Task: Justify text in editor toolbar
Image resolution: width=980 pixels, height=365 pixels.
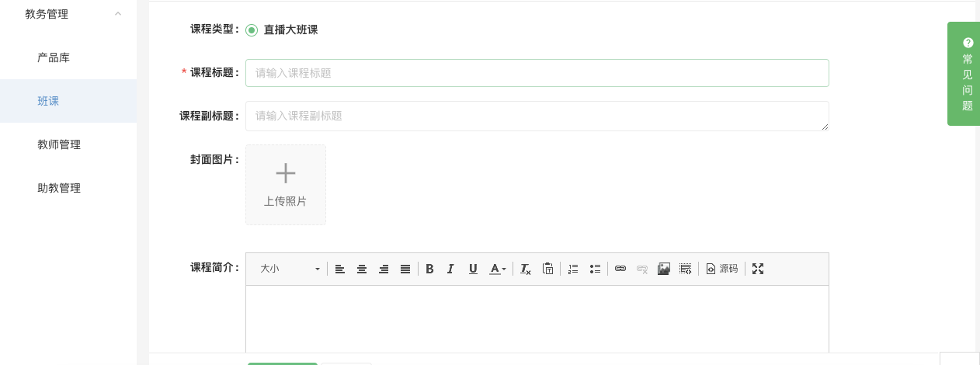Action: 405,269
